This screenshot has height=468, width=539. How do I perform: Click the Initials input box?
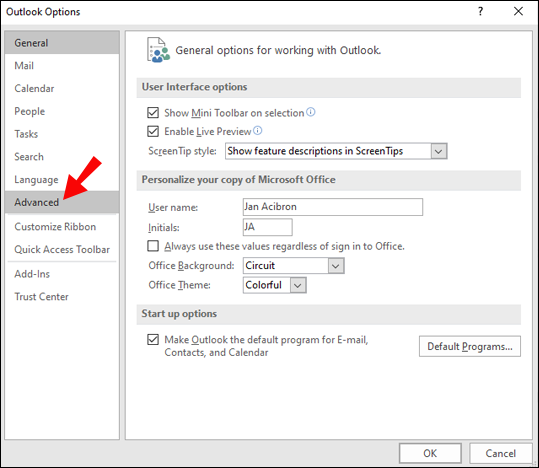[268, 227]
